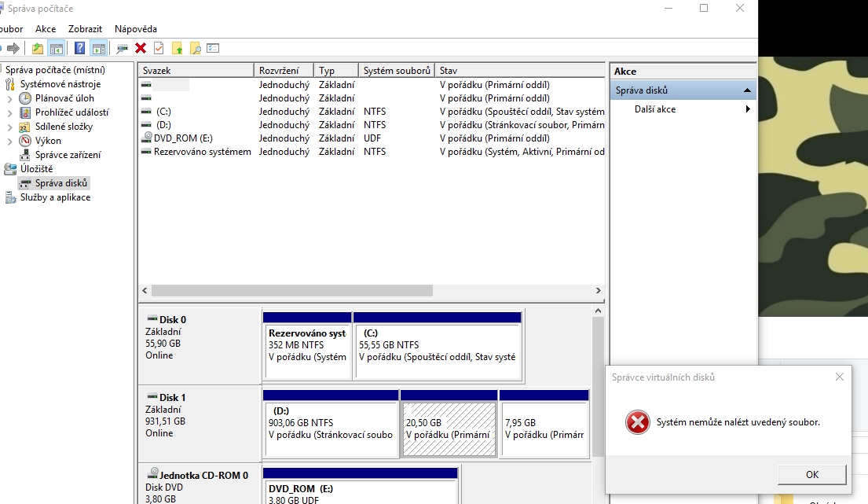This screenshot has width=868, height=504.
Task: Select Správce zařízení in the tree
Action: (67, 155)
